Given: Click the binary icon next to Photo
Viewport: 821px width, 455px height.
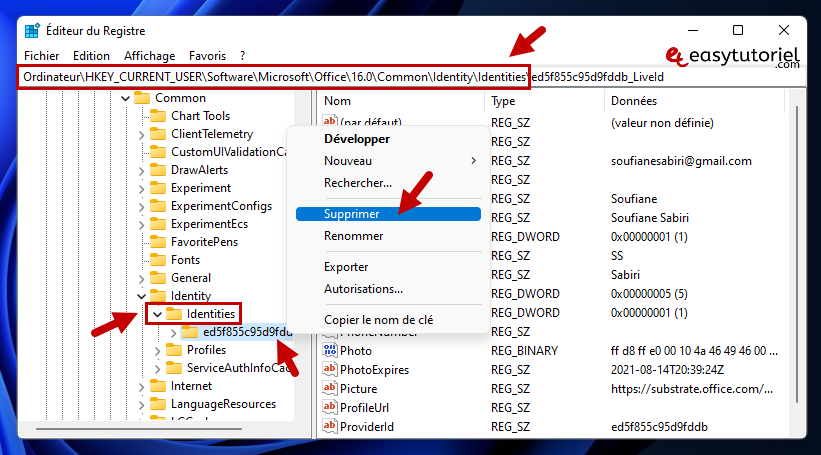Looking at the screenshot, I should pos(330,350).
